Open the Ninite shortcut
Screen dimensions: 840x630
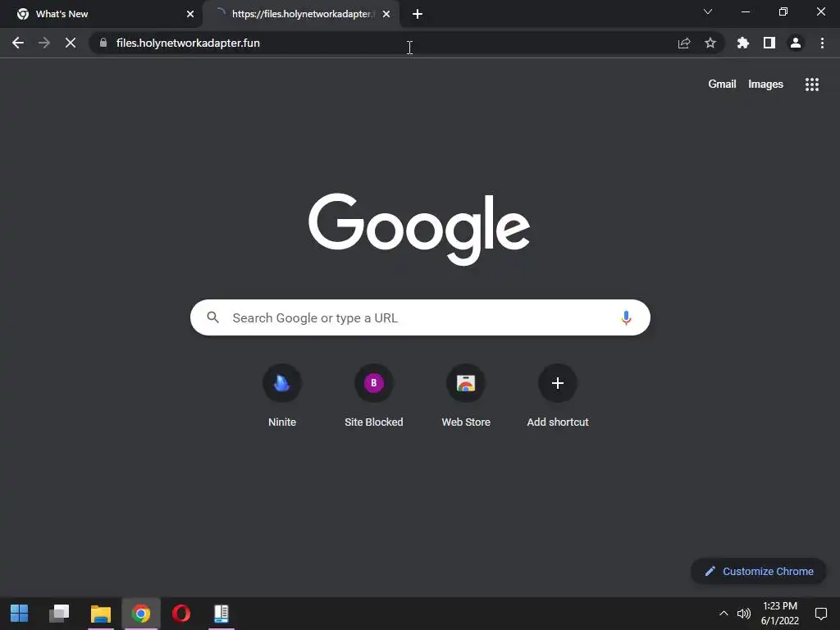click(x=282, y=395)
